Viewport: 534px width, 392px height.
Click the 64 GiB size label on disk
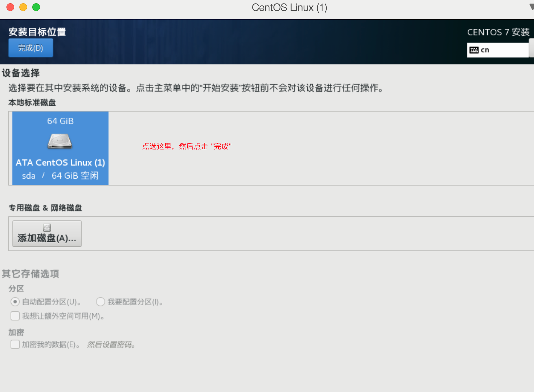click(x=60, y=121)
